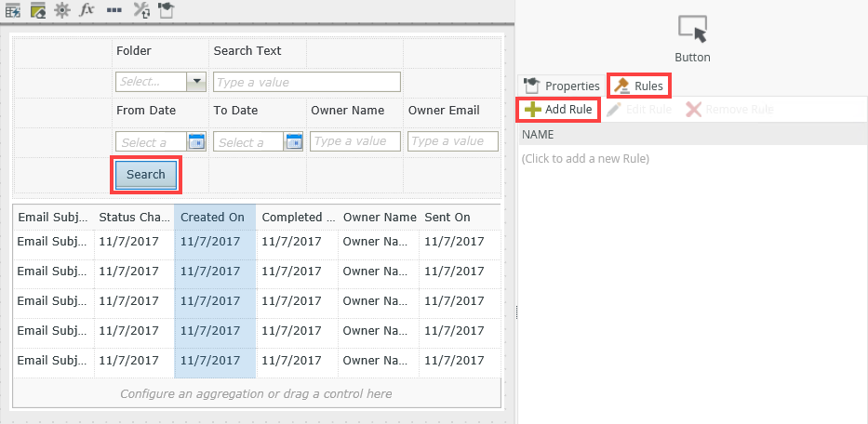Viewport: 868px width, 424px height.
Task: Click the last toolbar icon beside the wrench
Action: point(165,10)
